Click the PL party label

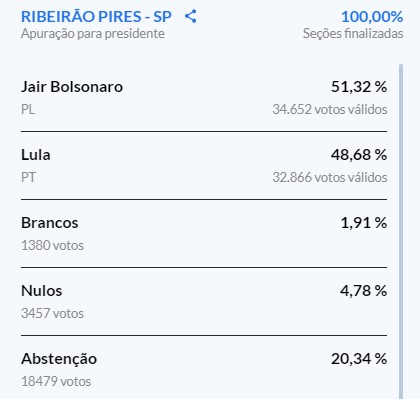point(28,109)
